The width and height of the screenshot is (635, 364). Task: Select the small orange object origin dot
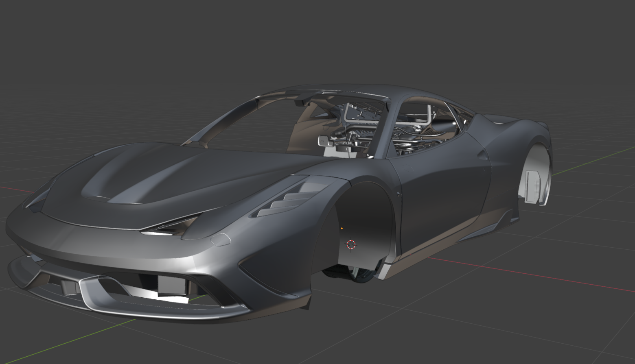342,229
